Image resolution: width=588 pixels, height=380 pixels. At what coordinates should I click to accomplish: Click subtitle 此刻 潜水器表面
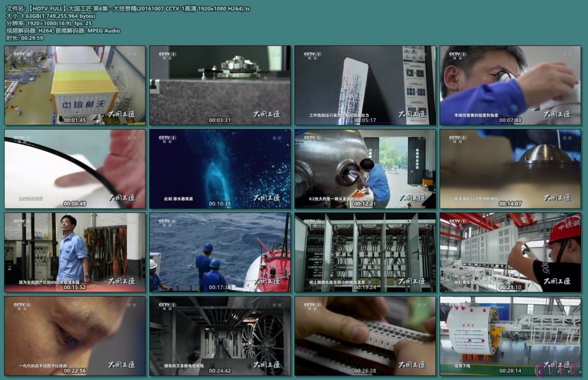click(178, 199)
